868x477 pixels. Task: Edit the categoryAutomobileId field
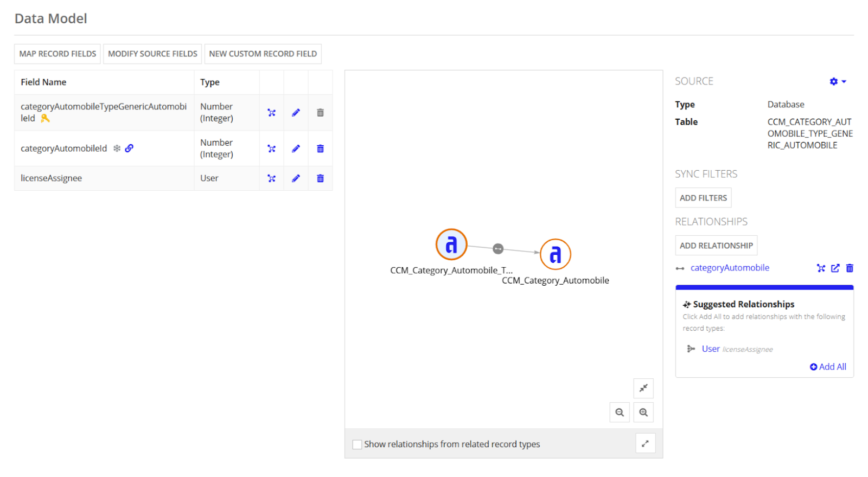[x=296, y=149]
